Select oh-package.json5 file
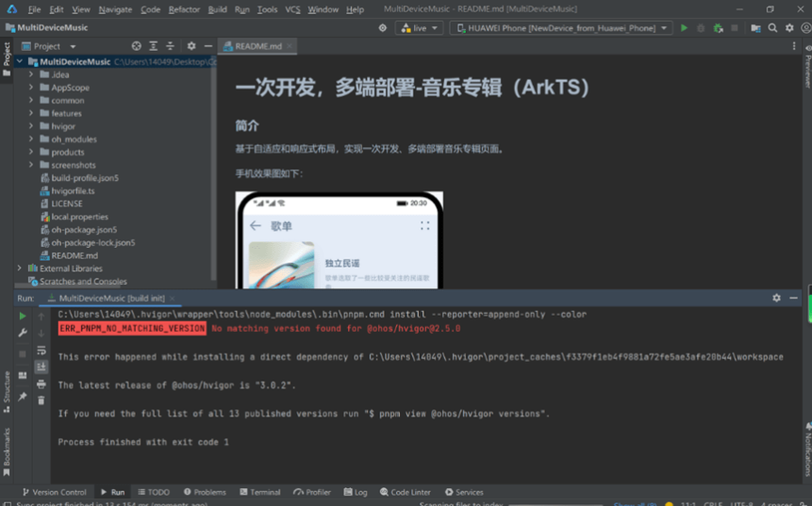812x506 pixels. click(78, 230)
